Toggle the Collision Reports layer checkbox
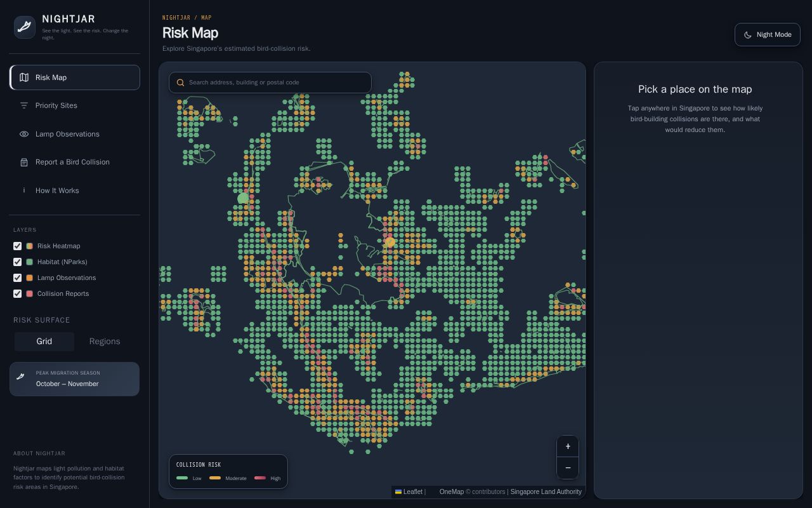The width and height of the screenshot is (812, 508). coord(18,293)
